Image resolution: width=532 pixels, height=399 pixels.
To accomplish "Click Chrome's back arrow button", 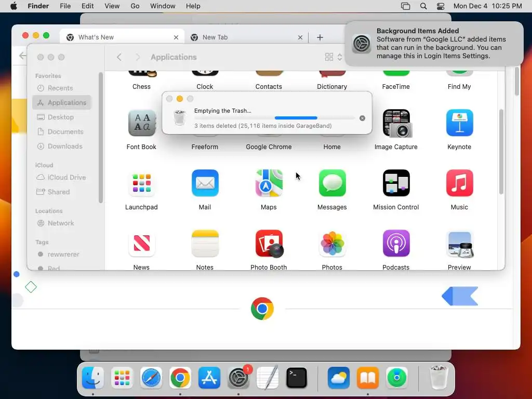I will [22, 56].
